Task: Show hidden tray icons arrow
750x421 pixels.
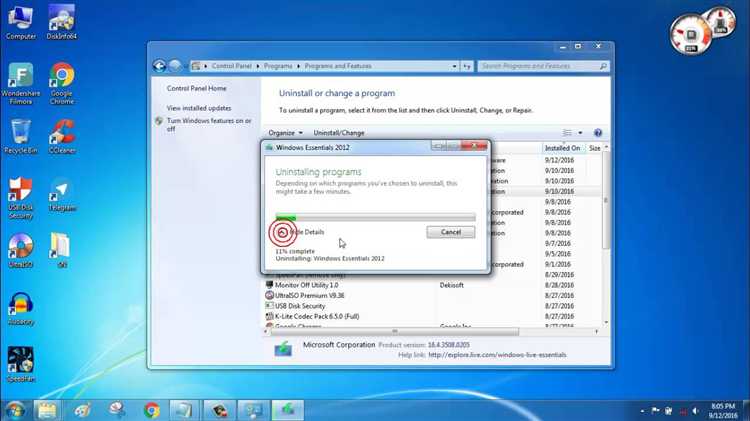Action: tap(642, 410)
